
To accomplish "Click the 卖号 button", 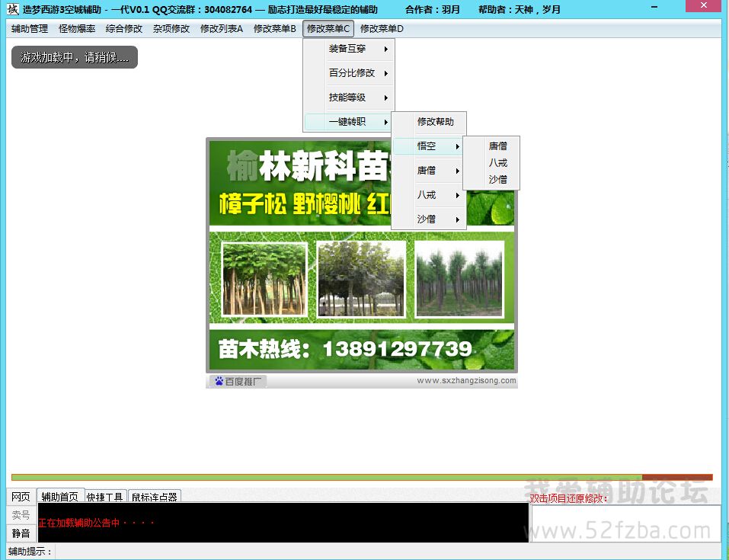I will click(21, 515).
